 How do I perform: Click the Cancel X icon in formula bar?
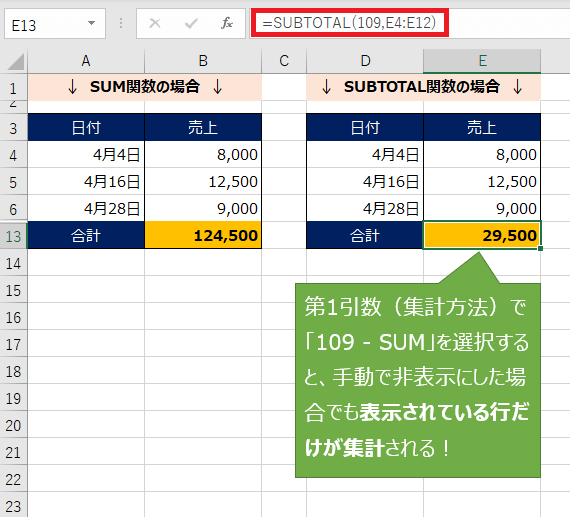point(155,23)
